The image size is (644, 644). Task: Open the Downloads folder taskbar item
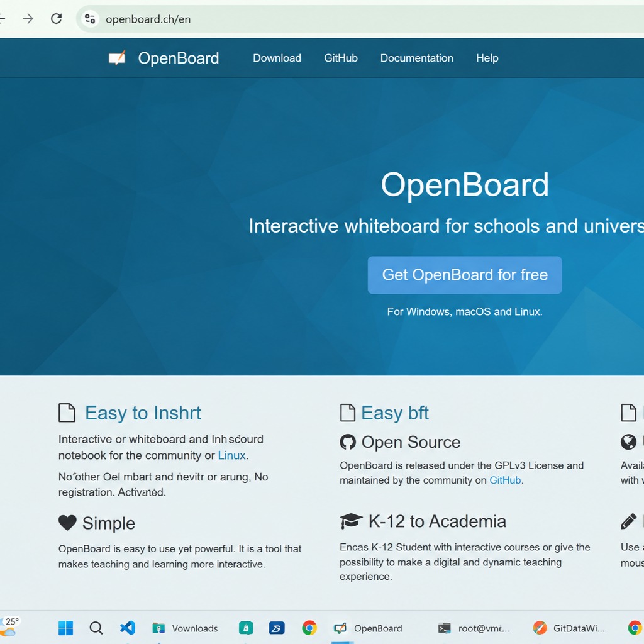coord(185,628)
